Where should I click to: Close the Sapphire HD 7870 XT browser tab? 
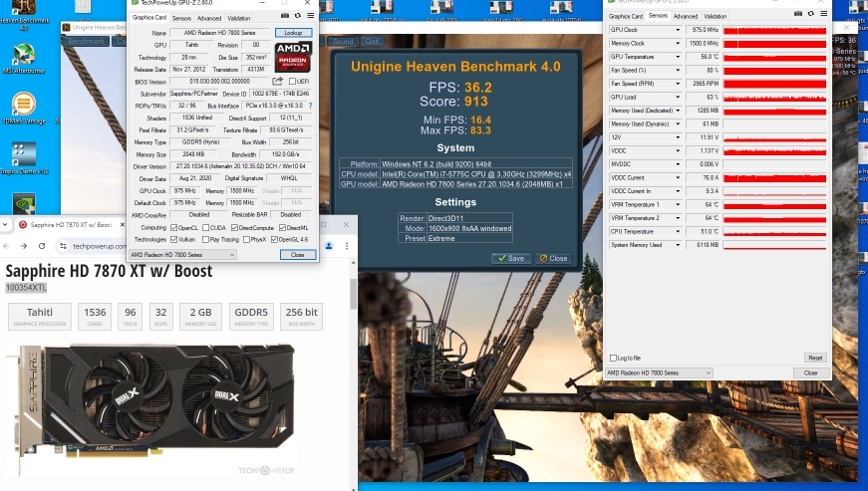tap(123, 224)
